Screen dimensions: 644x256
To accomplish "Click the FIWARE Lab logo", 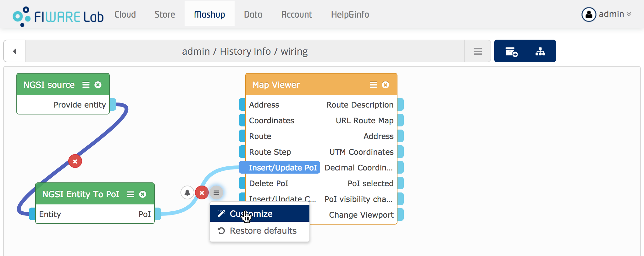I will (x=58, y=16).
